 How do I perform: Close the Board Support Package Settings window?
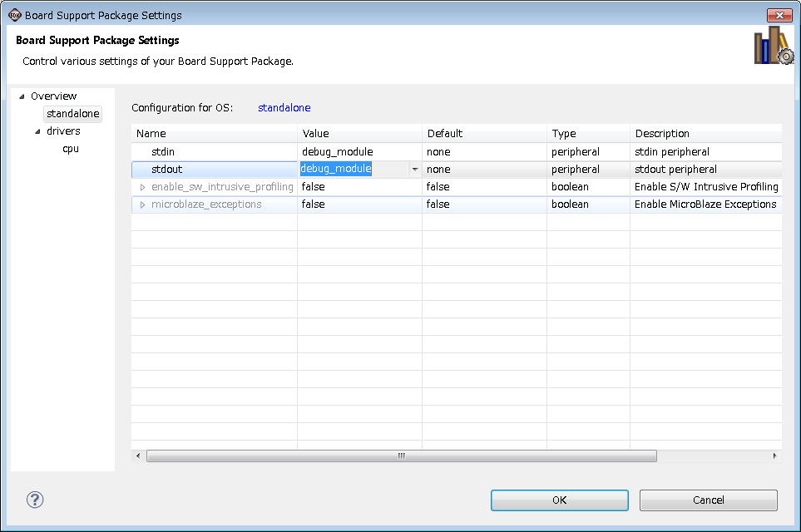tap(779, 15)
